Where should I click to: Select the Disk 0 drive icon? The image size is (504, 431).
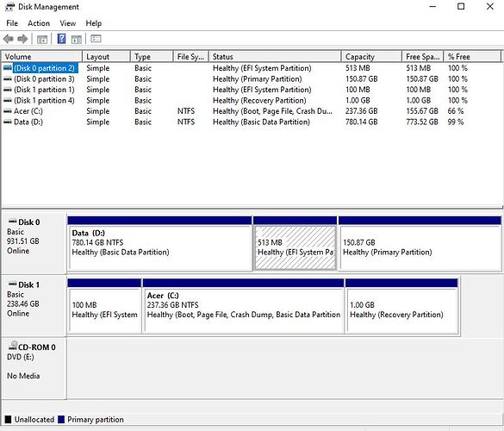[x=12, y=222]
